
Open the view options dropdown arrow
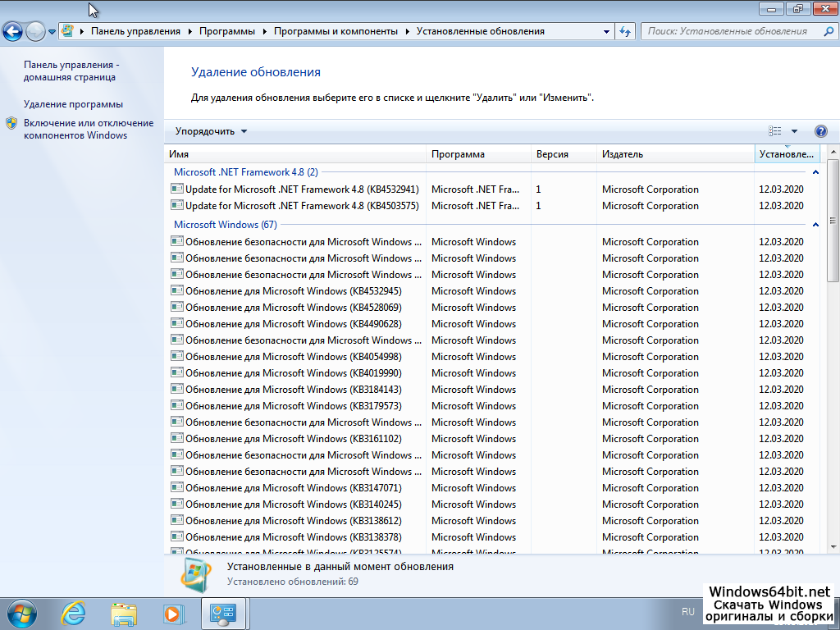pyautogui.click(x=794, y=131)
